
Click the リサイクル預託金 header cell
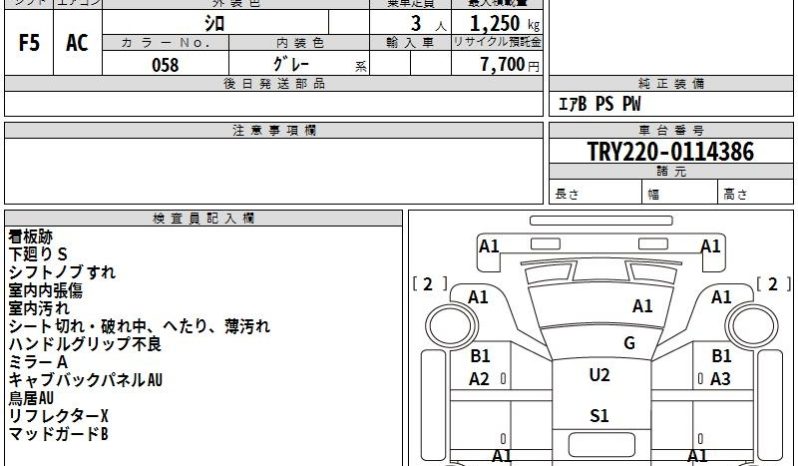(497, 42)
